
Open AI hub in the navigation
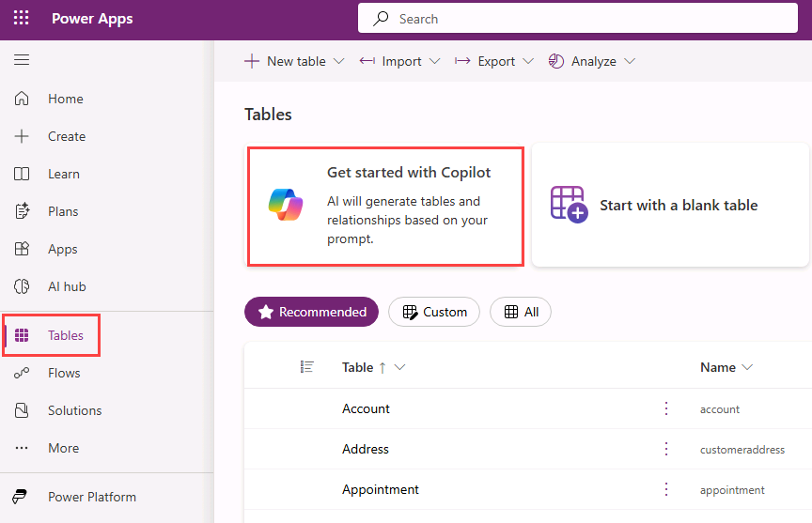(x=67, y=286)
